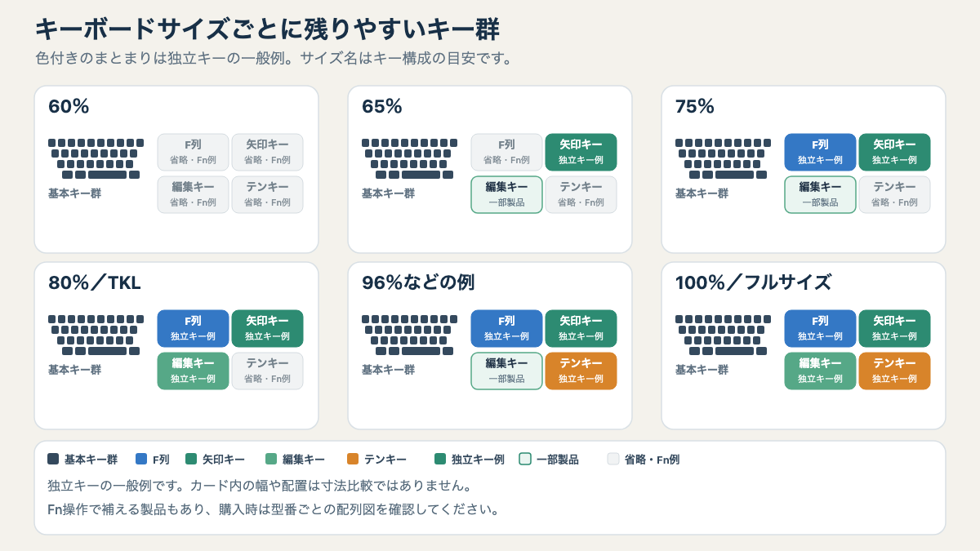Click the 矢印キー chip in the 60% card
The height and width of the screenshot is (551, 980).
(x=267, y=152)
